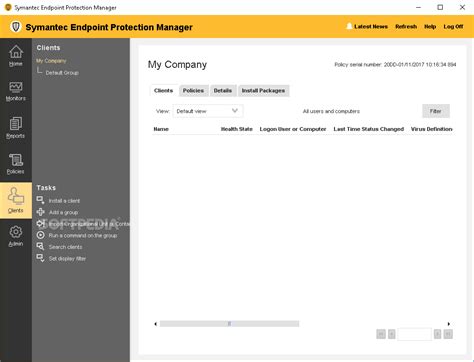Select My Company in Clients tree
Screen dimensions: 474x362
point(51,61)
